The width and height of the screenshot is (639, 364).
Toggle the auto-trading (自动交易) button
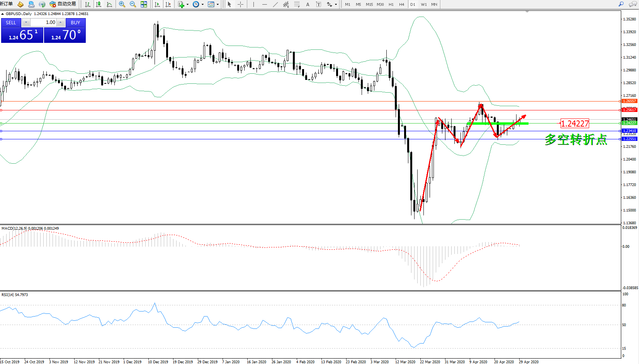click(63, 4)
